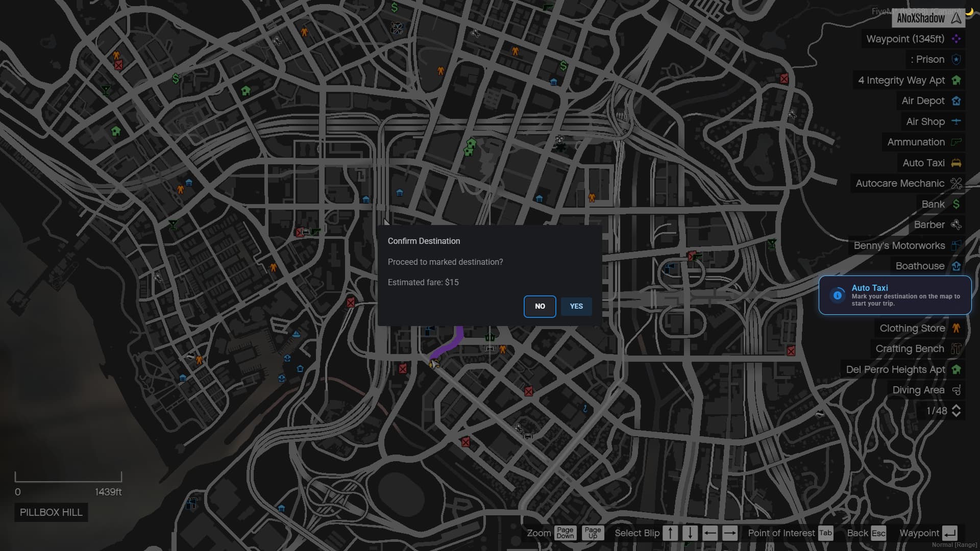Viewport: 980px width, 551px height.
Task: Click the Select Blip down arrow
Action: (x=690, y=533)
